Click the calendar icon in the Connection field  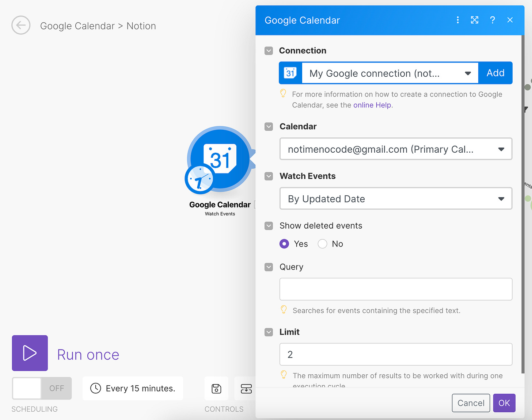pos(290,73)
